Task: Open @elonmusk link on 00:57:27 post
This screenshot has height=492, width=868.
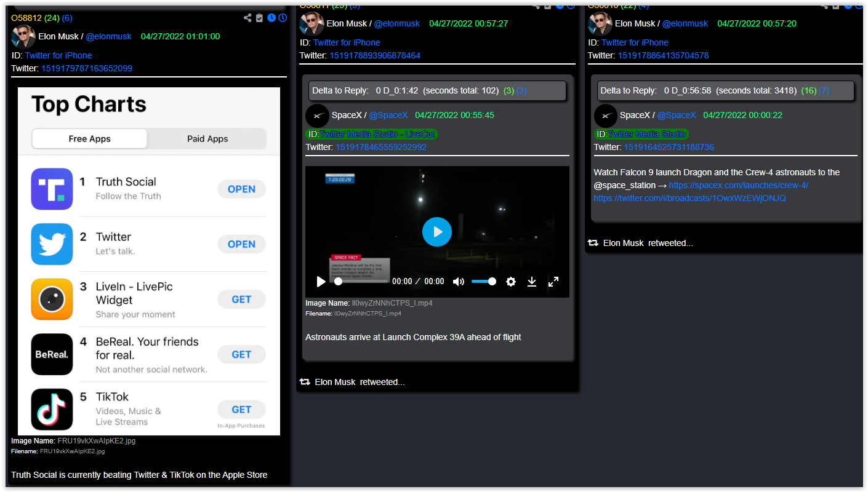Action: pyautogui.click(x=396, y=23)
